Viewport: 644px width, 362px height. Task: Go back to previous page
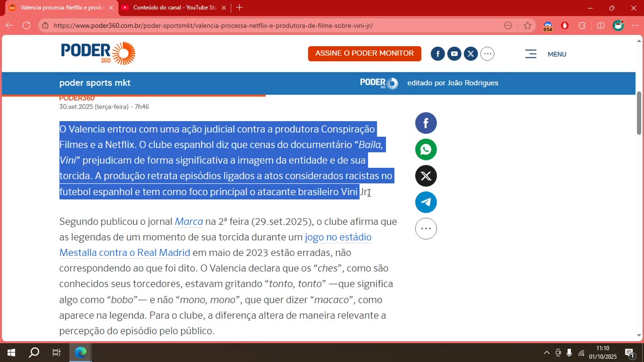click(10, 25)
